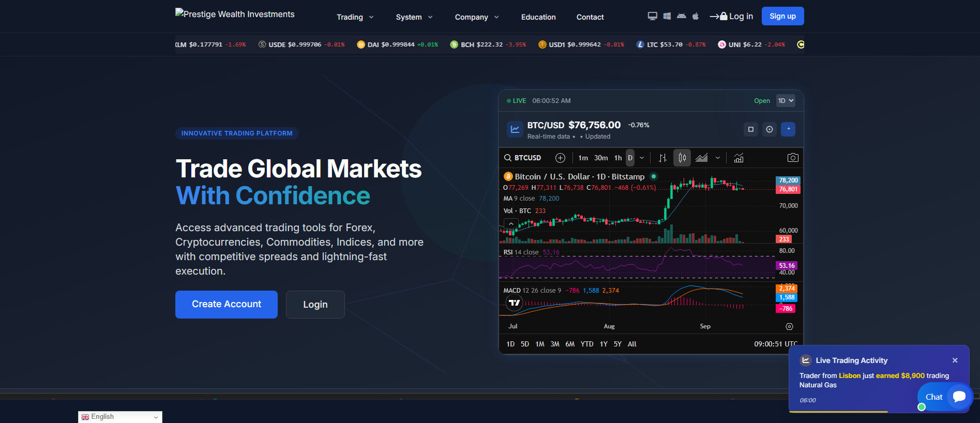Screen dimensions: 980x423
Task: Click the Log in link
Action: 731,17
